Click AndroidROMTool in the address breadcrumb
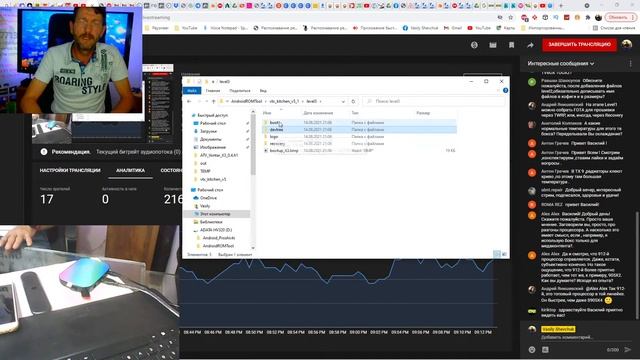 coord(247,101)
